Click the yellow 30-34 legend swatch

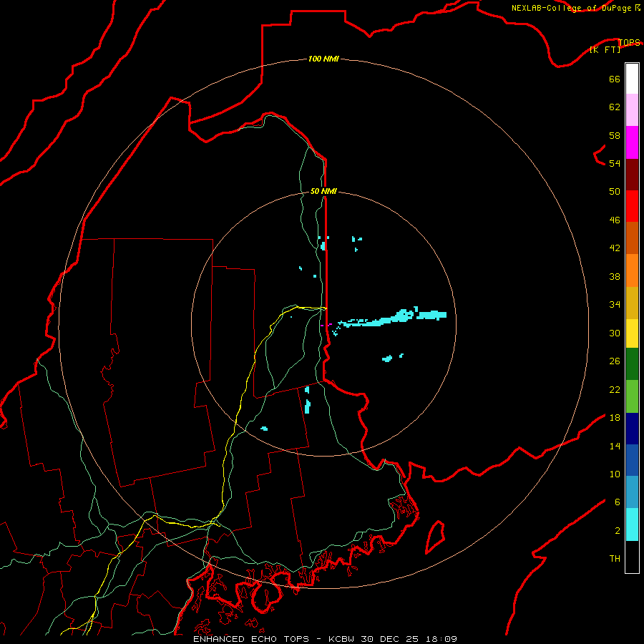click(x=632, y=333)
